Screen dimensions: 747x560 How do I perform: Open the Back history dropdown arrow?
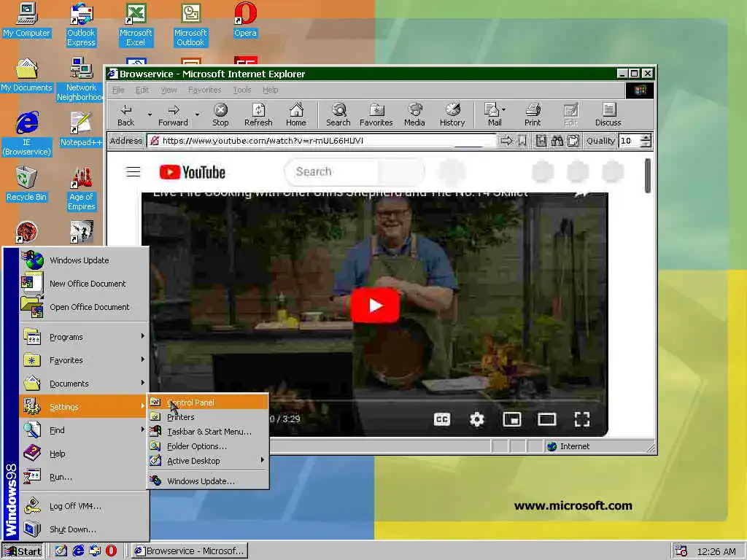[x=150, y=114]
